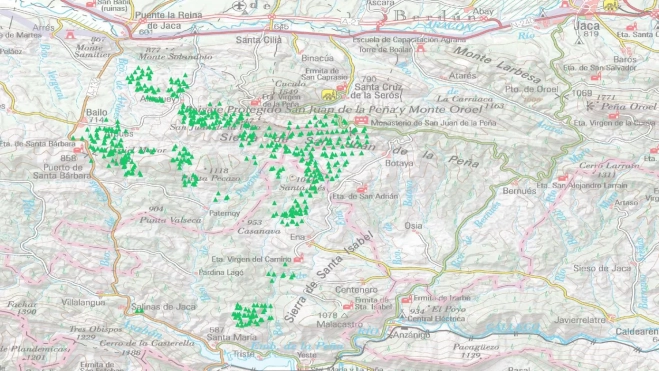This screenshot has width=659, height=371.
Task: Click the hermitage icon at Eta. Virgen del Camino
Action: pyautogui.click(x=298, y=258)
